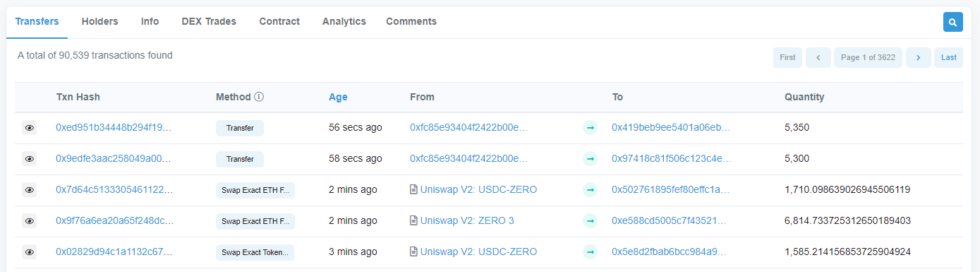Image resolution: width=980 pixels, height=272 pixels.
Task: Click the blue search magnifier icon
Action: tap(952, 22)
